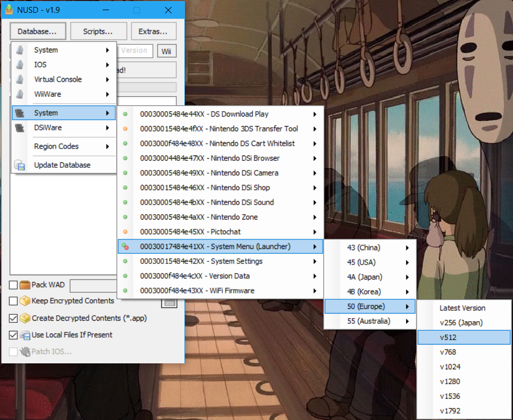Click the Wii icon beside Virtual Console
Screen dimensions: 513x420
tap(20, 80)
